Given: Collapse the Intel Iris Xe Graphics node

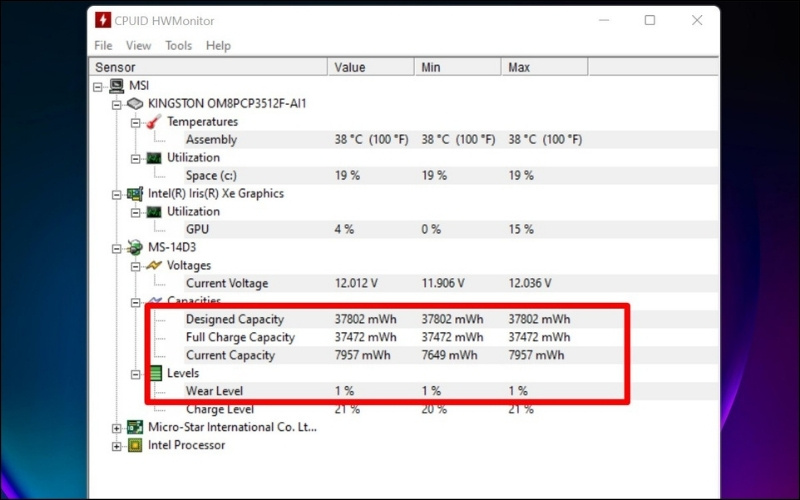Looking at the screenshot, I should [116, 195].
